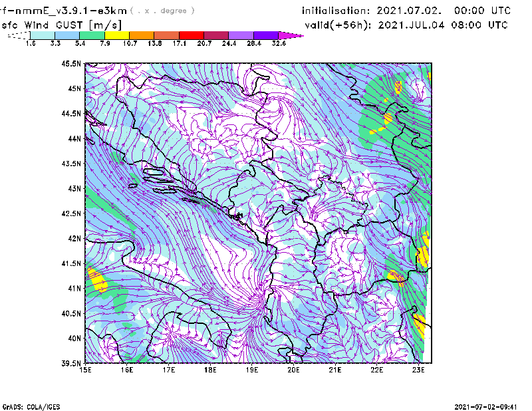Click the legend value 20.7

[204, 43]
